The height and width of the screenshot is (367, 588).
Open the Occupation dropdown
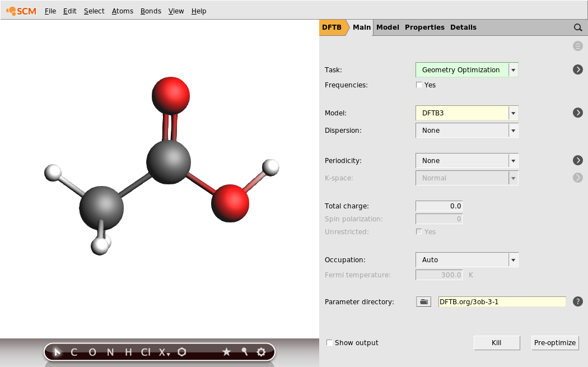467,259
